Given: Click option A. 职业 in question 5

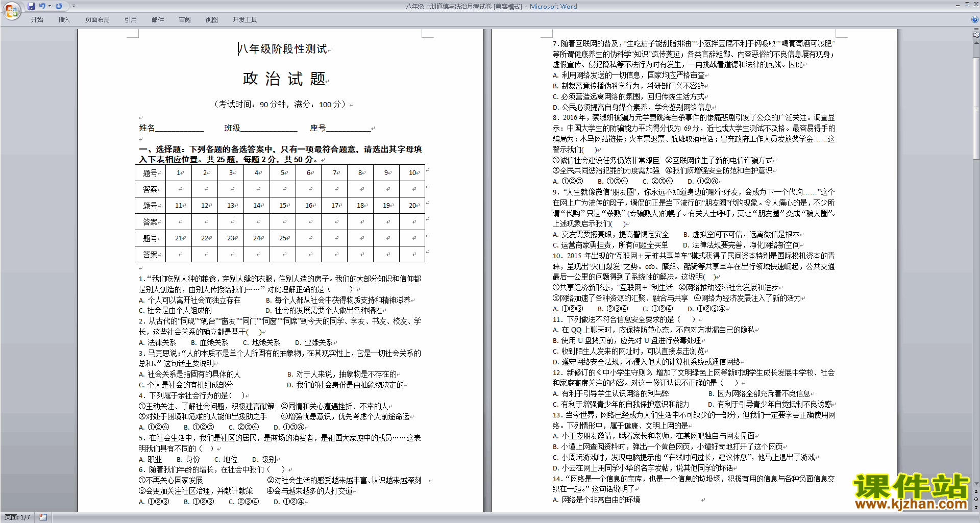Looking at the screenshot, I should (150, 460).
